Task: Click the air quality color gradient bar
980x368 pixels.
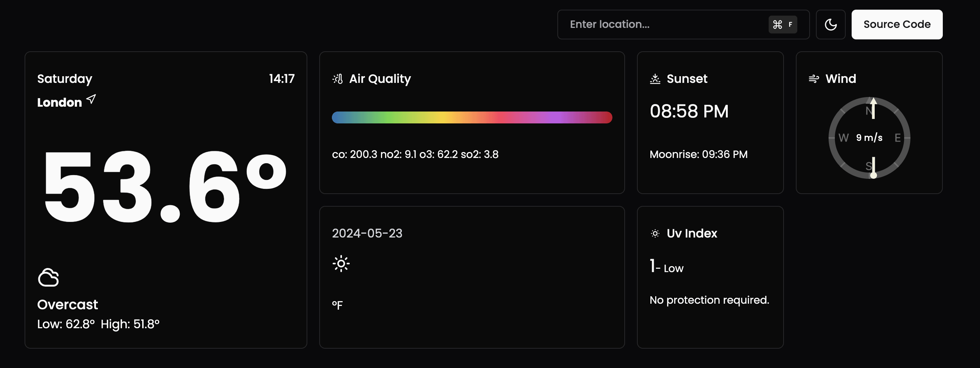Action: click(472, 117)
